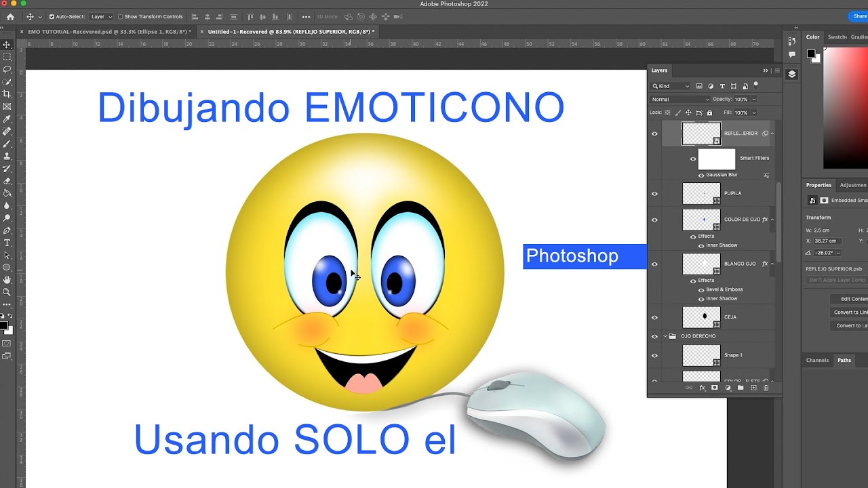Select the Lasso tool
868x488 pixels.
click(7, 69)
